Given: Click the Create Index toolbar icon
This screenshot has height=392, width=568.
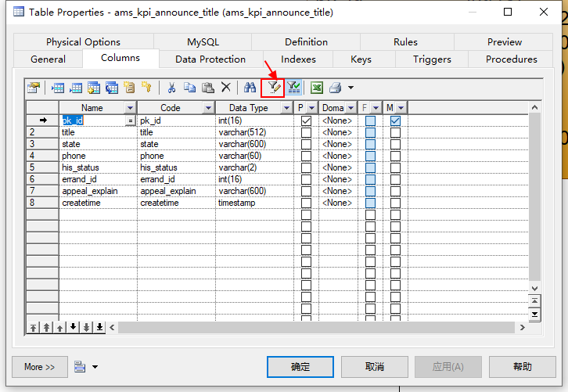Looking at the screenshot, I should [129, 88].
